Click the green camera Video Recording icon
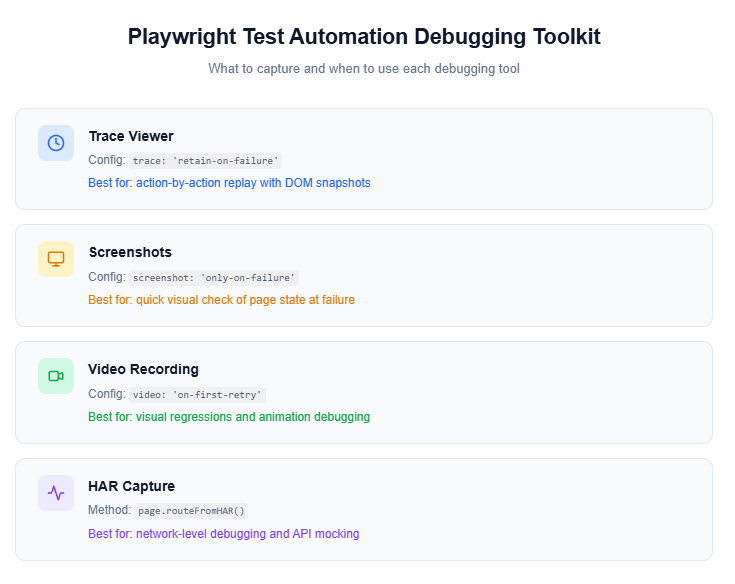The image size is (735, 584). 56,376
